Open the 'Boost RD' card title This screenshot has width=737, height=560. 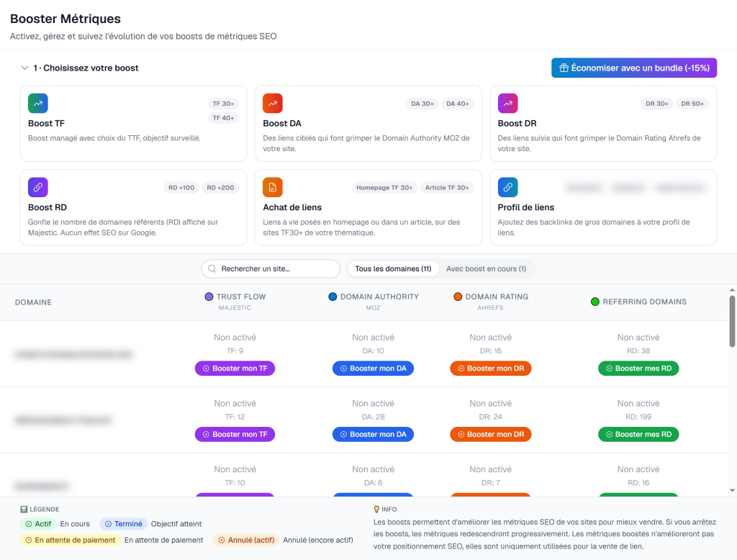click(x=47, y=207)
